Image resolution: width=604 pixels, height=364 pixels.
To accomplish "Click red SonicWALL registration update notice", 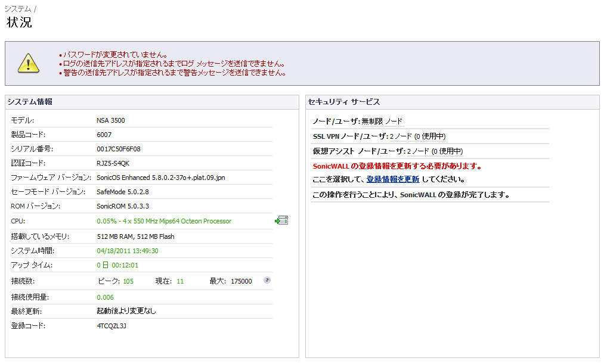I will click(x=397, y=166).
